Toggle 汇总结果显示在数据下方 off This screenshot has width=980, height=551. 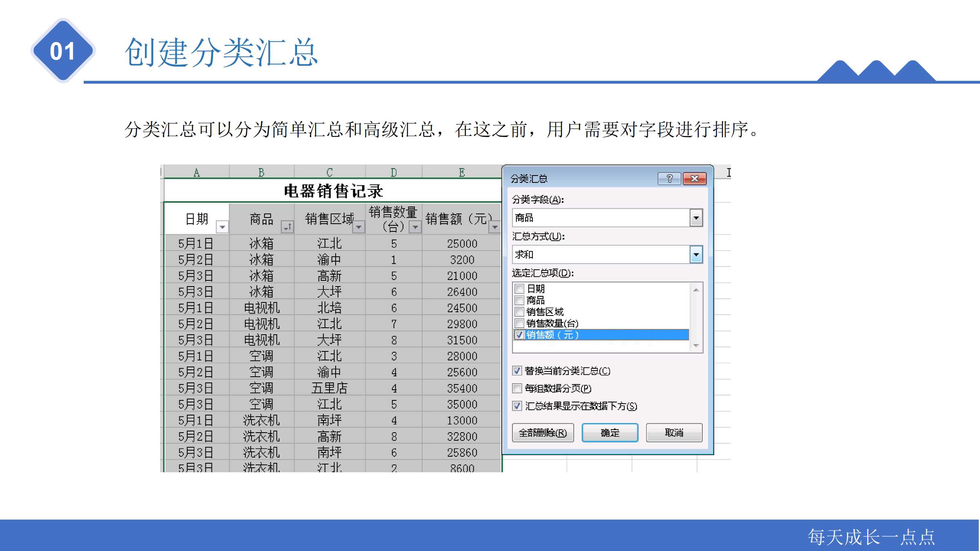517,407
